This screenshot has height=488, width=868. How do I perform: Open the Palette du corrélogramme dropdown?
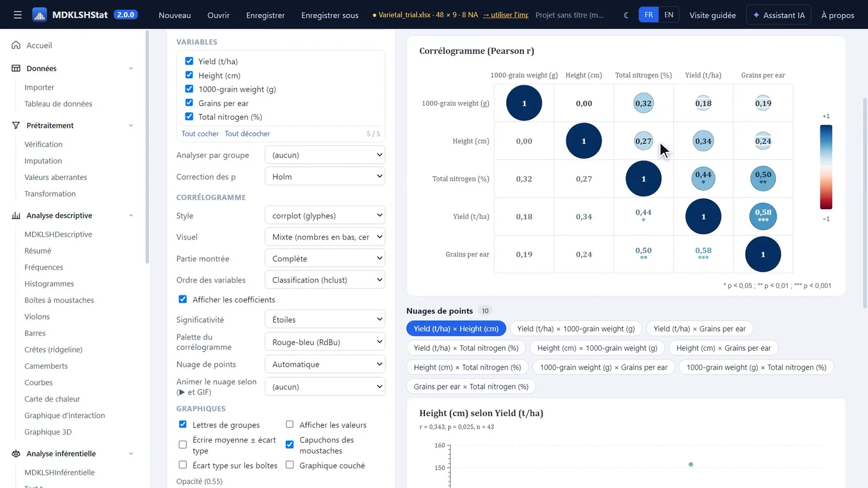325,342
